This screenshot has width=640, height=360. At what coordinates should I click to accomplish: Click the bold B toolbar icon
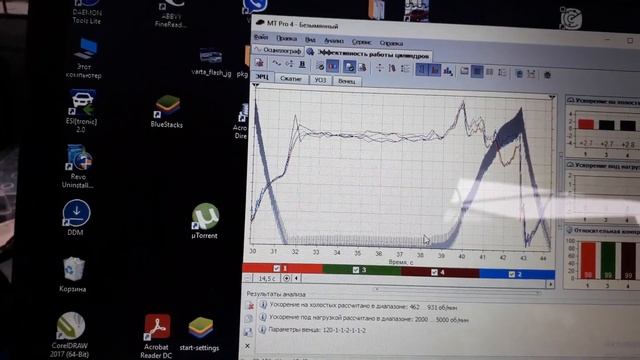302,64
